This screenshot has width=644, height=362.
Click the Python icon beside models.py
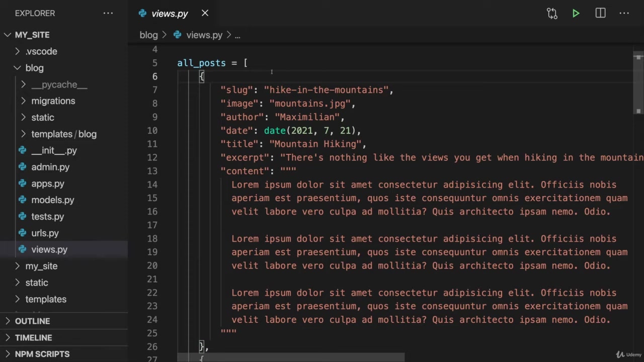point(22,200)
